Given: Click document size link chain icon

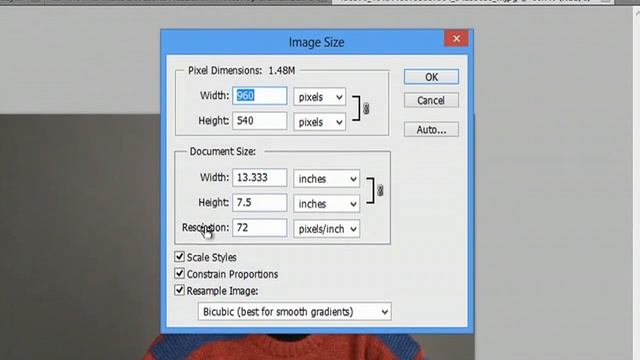Looking at the screenshot, I should [380, 191].
